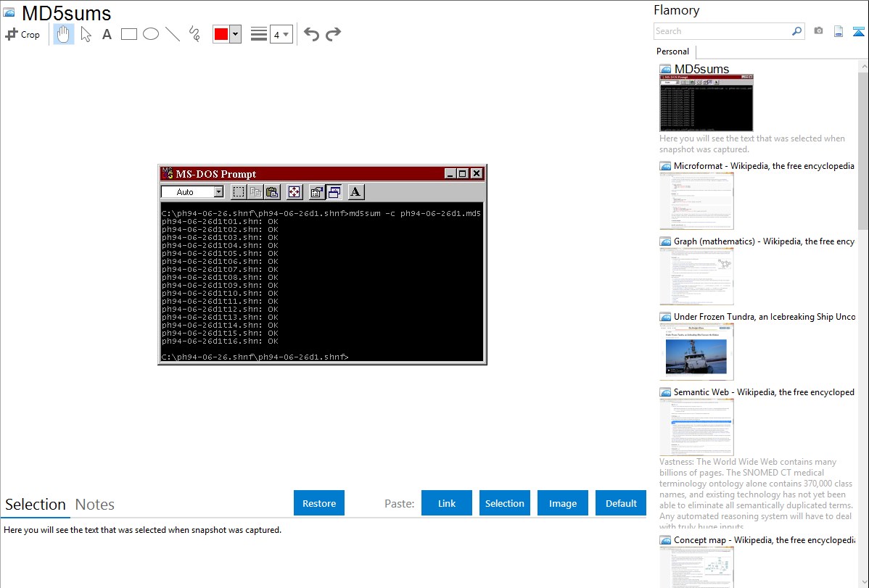
Task: Select the Crop tool
Action: coord(22,34)
